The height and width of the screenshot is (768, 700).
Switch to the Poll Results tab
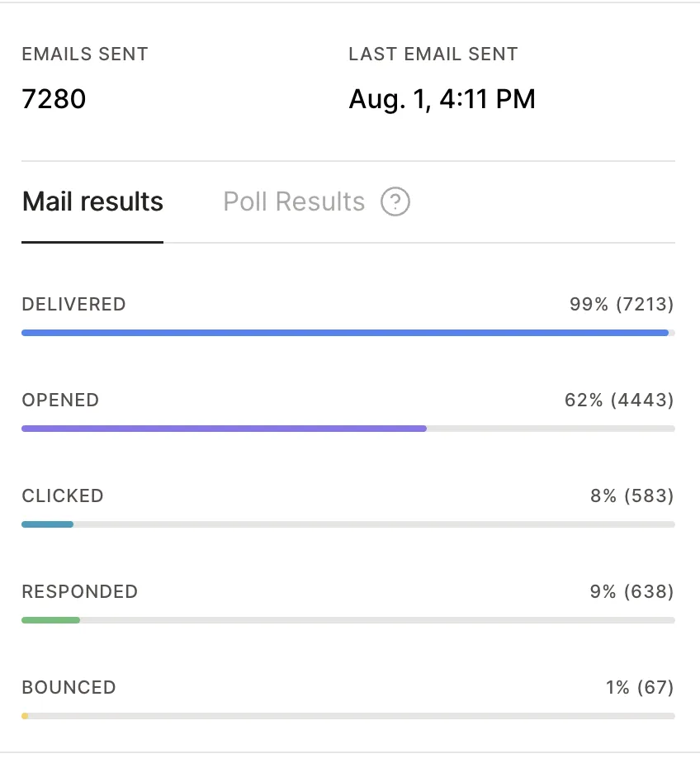[294, 201]
